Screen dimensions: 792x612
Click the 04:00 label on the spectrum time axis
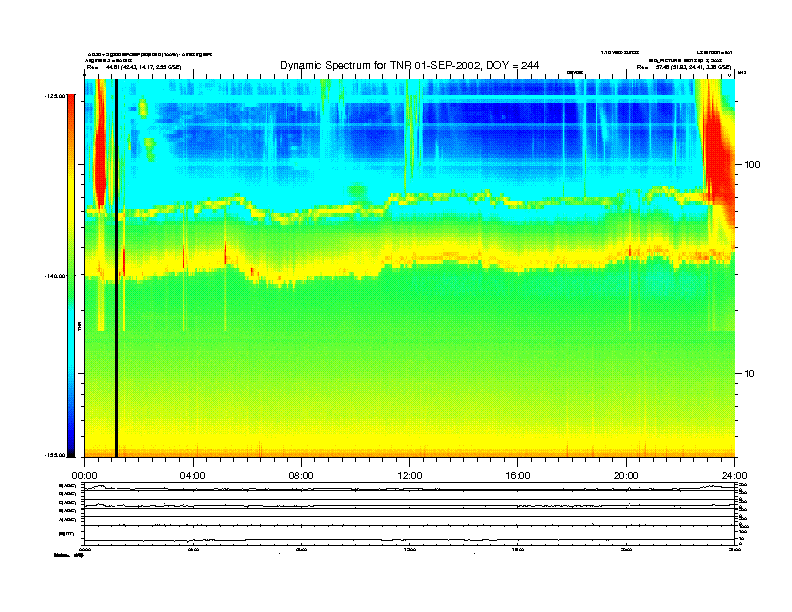(192, 476)
